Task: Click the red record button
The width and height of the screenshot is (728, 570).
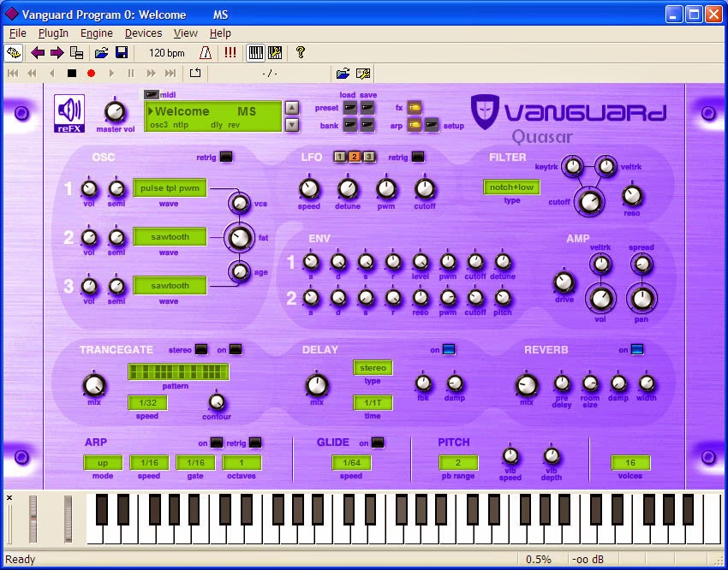Action: [91, 74]
